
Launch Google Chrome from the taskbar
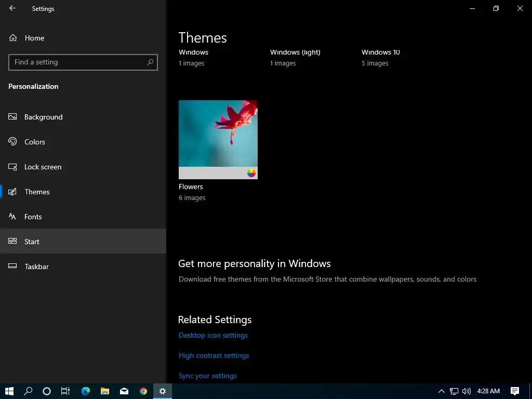(x=143, y=391)
